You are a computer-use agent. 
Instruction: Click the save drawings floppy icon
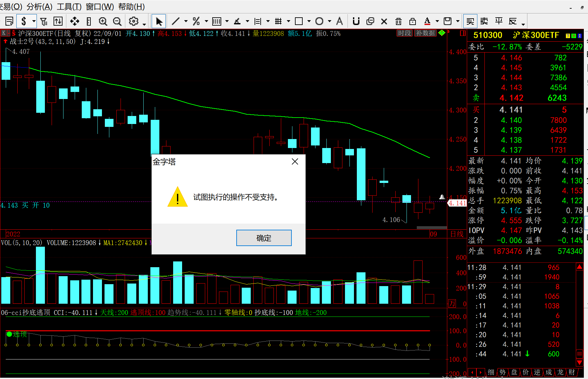(x=448, y=21)
